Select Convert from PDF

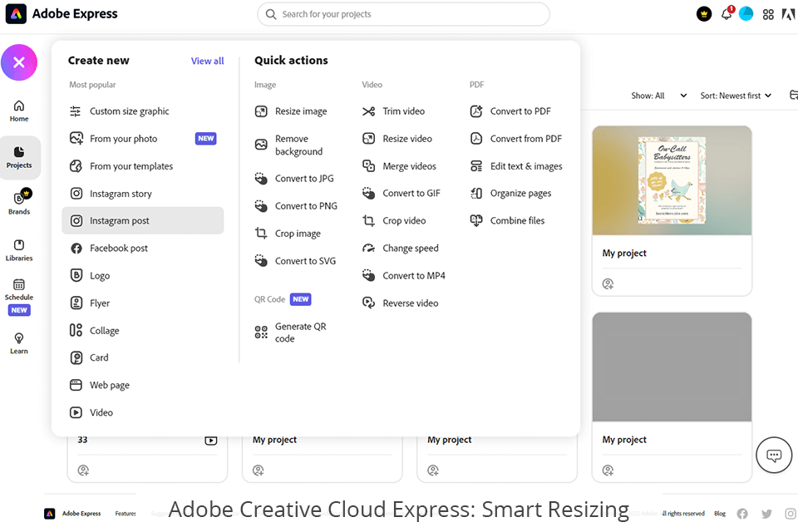pyautogui.click(x=516, y=139)
